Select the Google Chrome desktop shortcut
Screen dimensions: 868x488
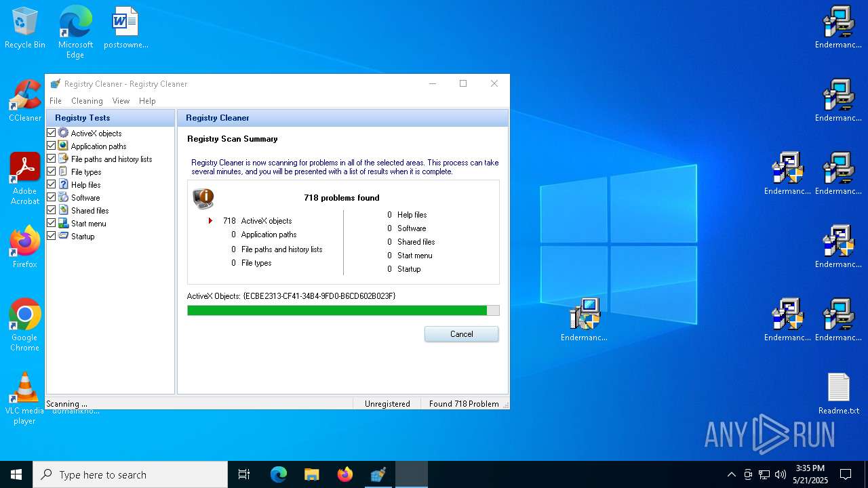click(x=25, y=325)
